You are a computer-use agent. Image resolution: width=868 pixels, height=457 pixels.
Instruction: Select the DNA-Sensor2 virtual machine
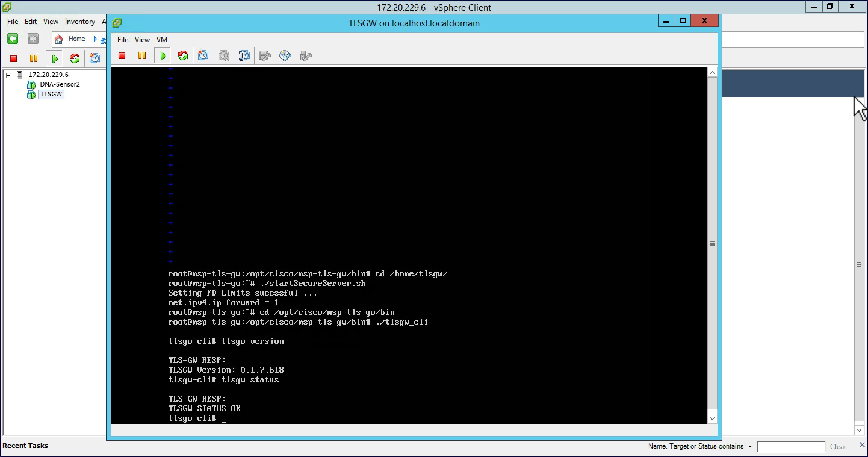[x=60, y=84]
